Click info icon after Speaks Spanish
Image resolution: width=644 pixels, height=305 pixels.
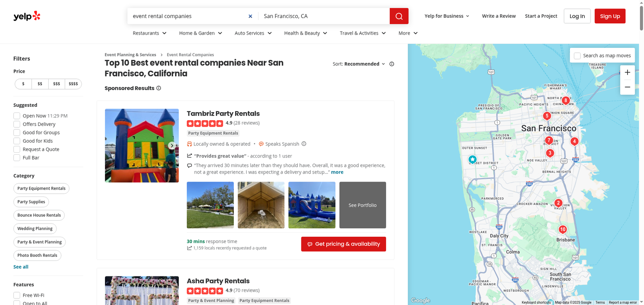pyautogui.click(x=304, y=144)
